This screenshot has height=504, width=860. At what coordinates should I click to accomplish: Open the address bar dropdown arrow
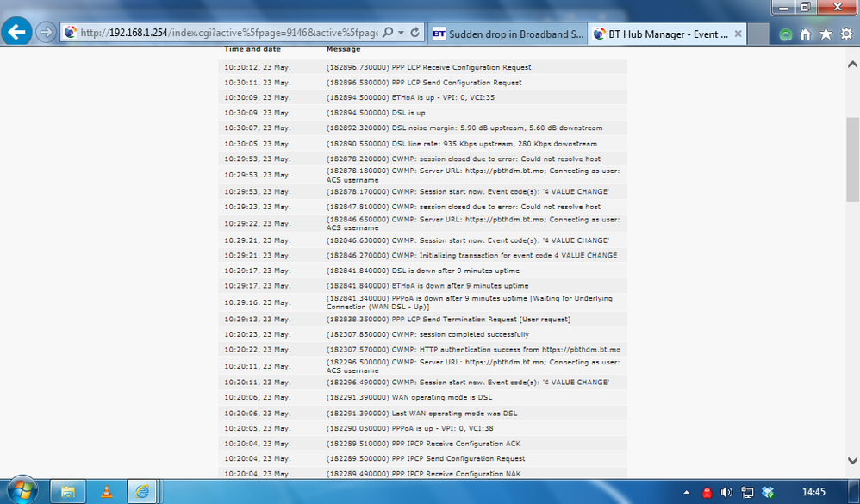point(401,33)
